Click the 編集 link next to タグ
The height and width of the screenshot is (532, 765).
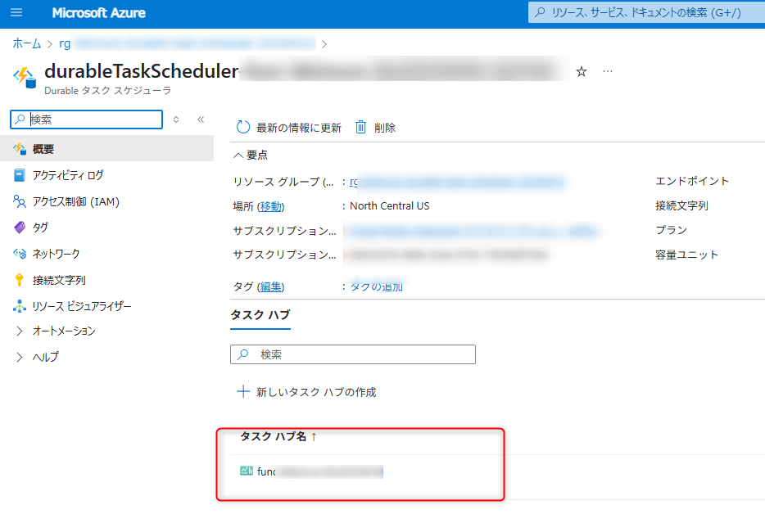(271, 286)
